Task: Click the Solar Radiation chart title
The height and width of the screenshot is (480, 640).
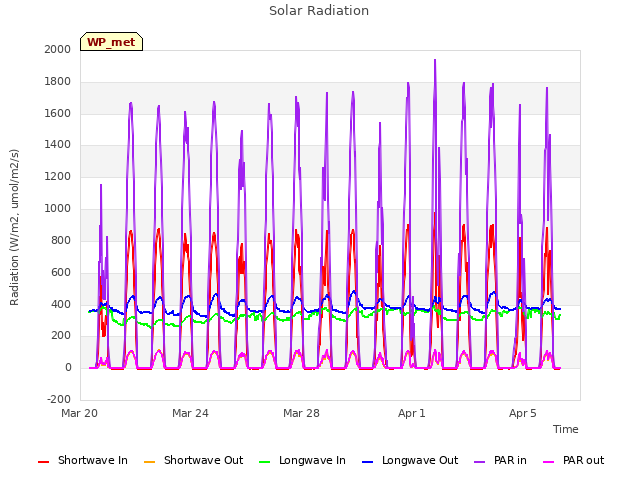Action: click(x=319, y=11)
